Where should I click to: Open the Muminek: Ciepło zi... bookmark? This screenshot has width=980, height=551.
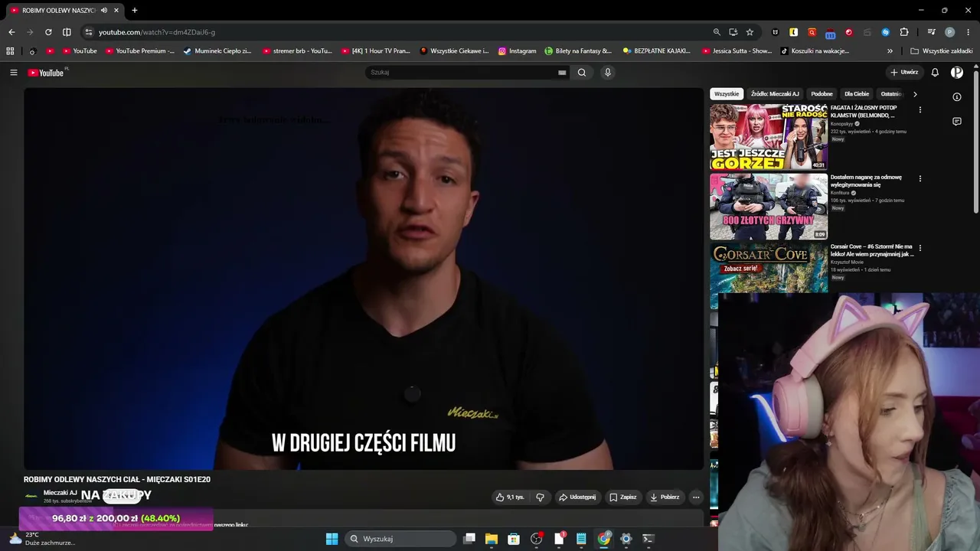pyautogui.click(x=217, y=51)
